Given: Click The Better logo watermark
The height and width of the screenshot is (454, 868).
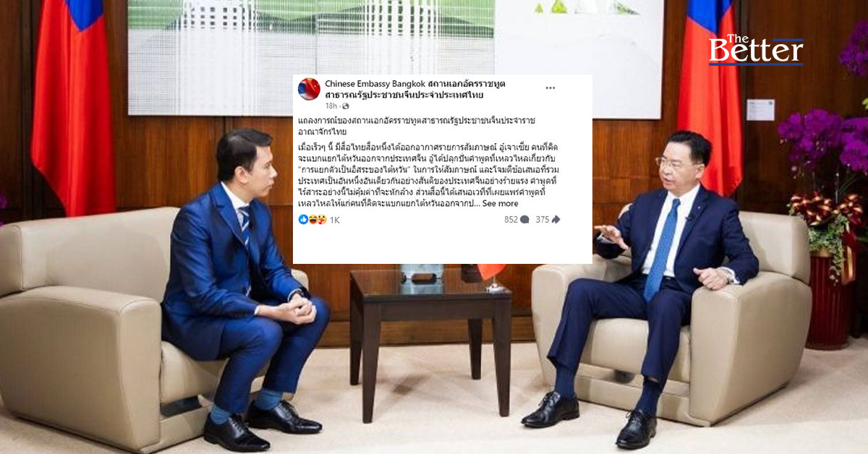Looking at the screenshot, I should click(756, 49).
